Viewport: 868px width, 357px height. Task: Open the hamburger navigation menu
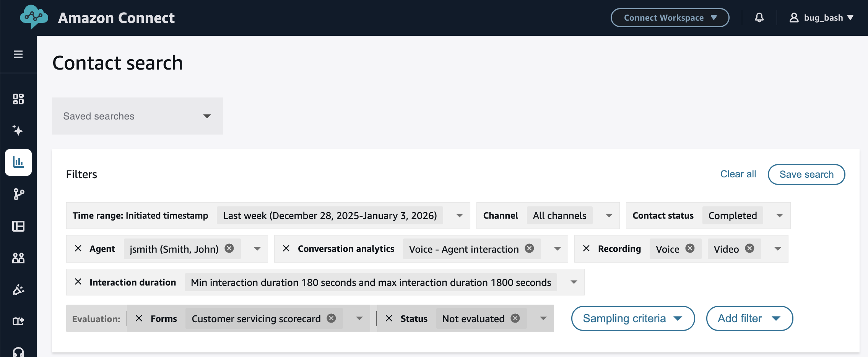tap(18, 54)
